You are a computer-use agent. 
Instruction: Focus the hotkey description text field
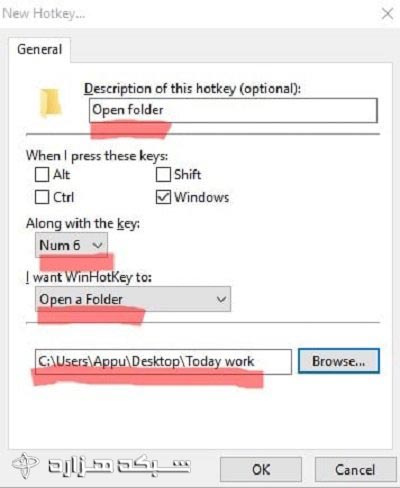pos(233,110)
